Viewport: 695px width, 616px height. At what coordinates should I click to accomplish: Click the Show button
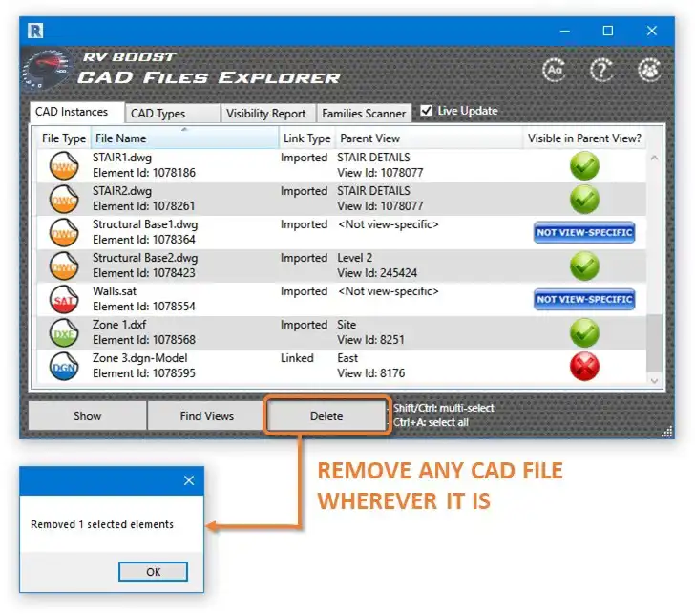point(87,415)
